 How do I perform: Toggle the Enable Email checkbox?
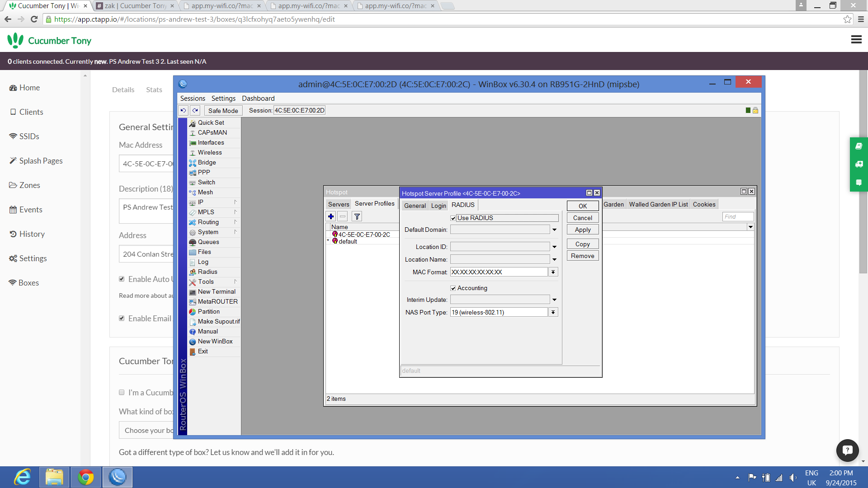pos(122,318)
